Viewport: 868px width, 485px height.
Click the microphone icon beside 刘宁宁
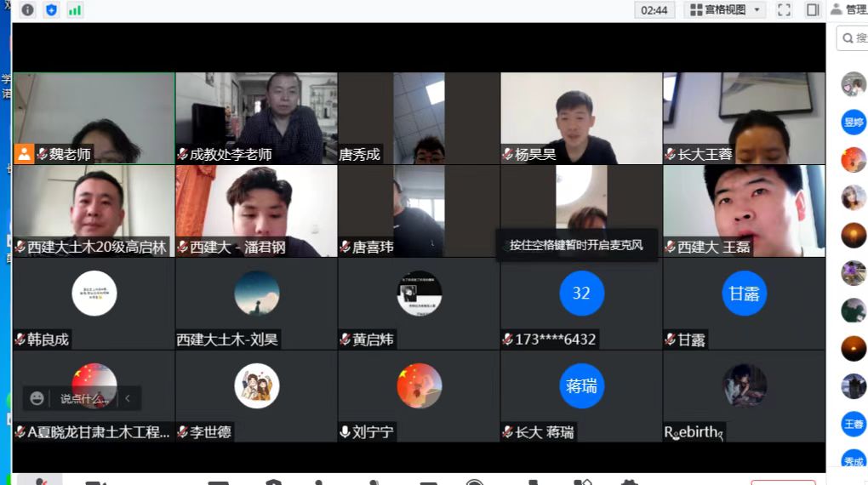tap(345, 432)
